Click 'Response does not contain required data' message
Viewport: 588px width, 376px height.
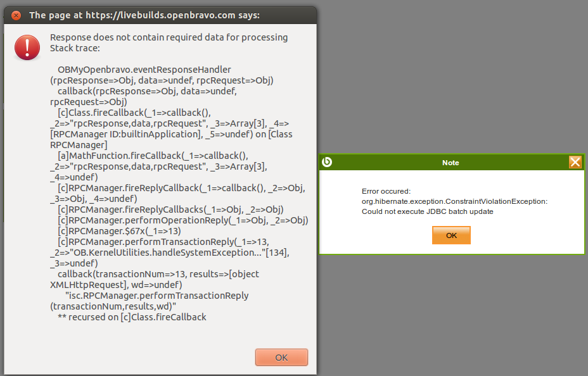pos(169,37)
